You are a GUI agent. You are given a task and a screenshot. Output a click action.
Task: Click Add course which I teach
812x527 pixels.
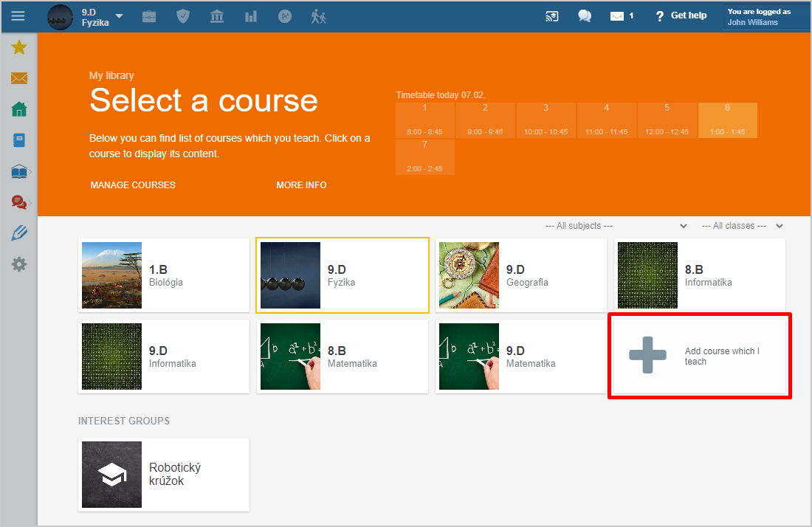pyautogui.click(x=699, y=356)
